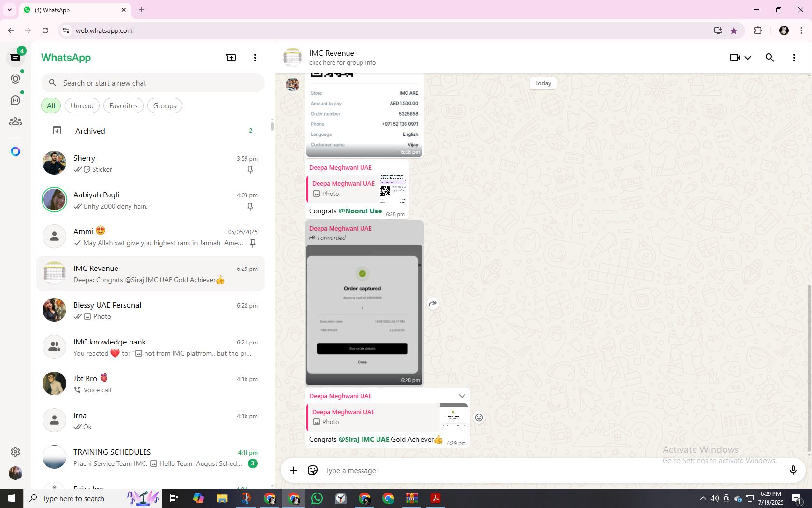The image size is (812, 508).
Task: Open TRAINING SCHEDULES chat
Action: 151,457
